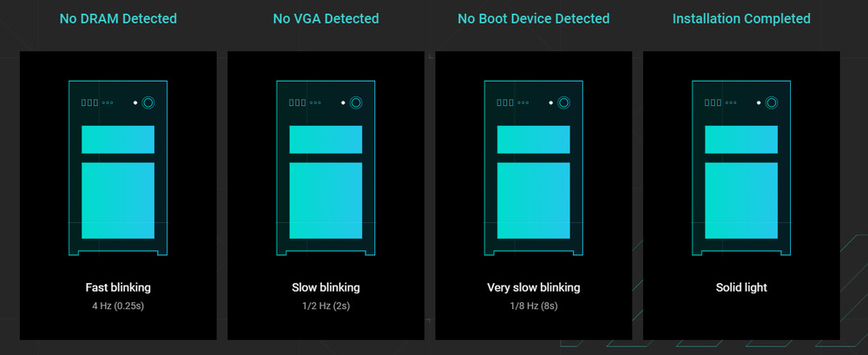Select the No Boot Device Detected heading
Screen dimensions: 868x355
pyautogui.click(x=534, y=18)
